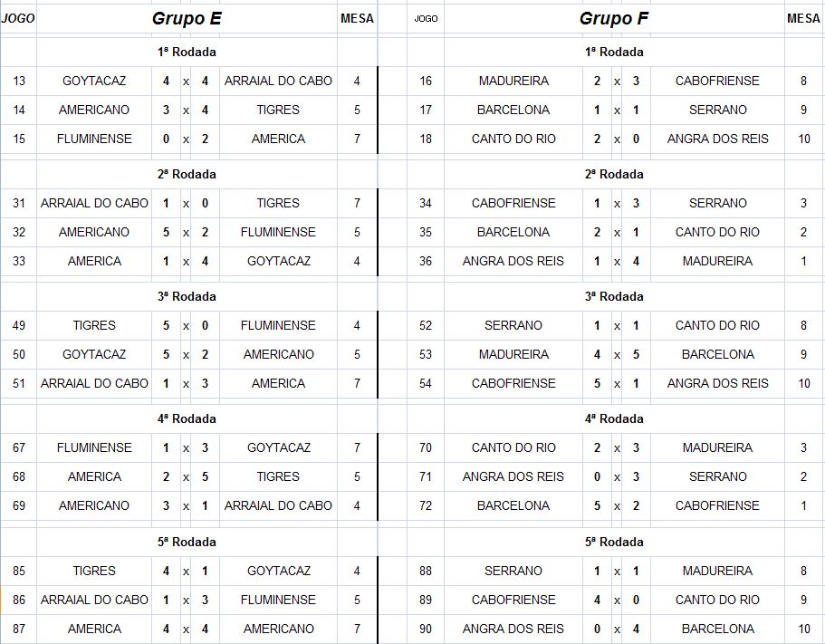Select "5ª Rodada" heading under Grupo F
Viewport: 825px width, 644px height.
pyautogui.click(x=614, y=542)
